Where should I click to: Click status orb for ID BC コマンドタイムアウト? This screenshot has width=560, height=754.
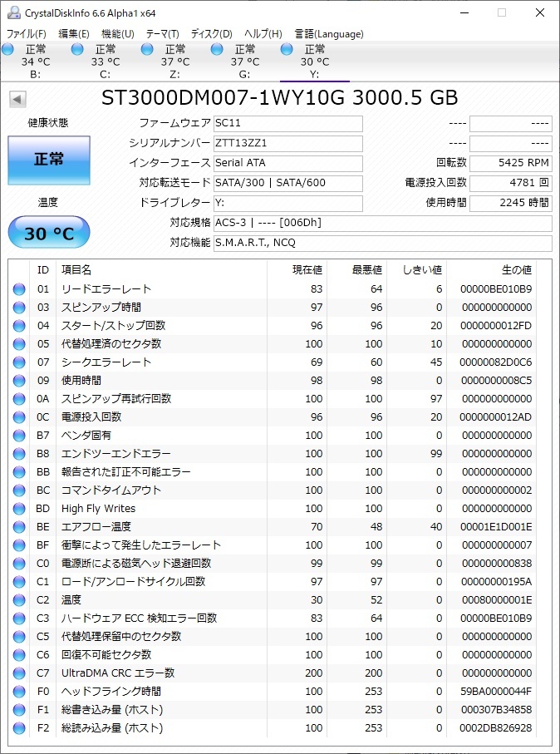(x=19, y=490)
